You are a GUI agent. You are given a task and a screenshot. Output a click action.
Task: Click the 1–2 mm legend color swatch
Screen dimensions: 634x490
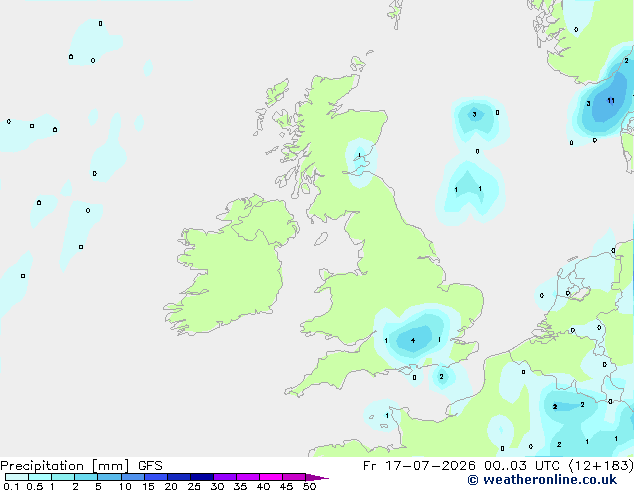pos(63,477)
